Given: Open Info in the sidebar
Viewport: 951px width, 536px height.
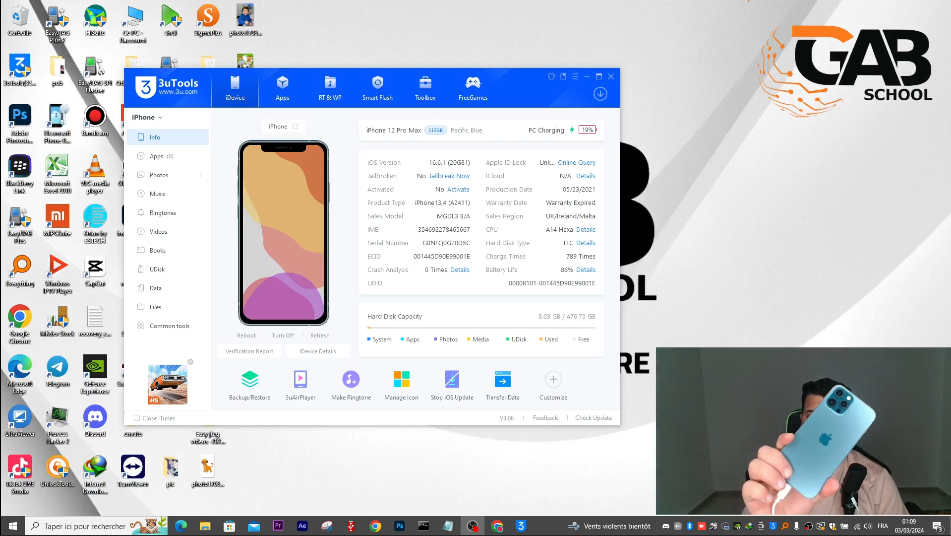Looking at the screenshot, I should point(168,137).
